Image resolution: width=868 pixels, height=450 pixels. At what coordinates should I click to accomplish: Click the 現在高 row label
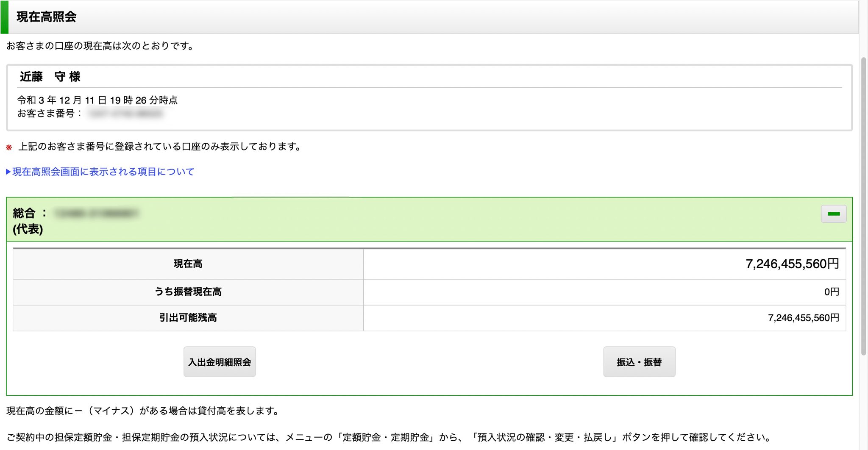tap(188, 264)
